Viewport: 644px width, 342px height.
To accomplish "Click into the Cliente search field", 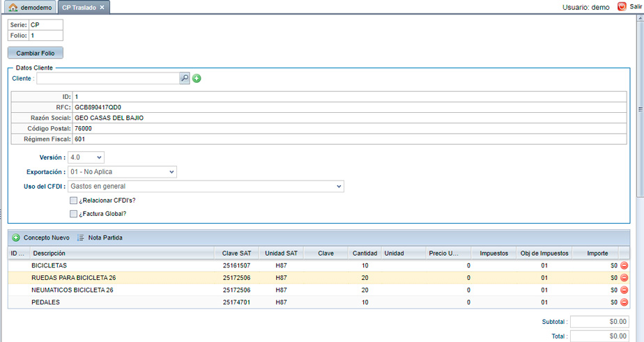I will (x=107, y=79).
